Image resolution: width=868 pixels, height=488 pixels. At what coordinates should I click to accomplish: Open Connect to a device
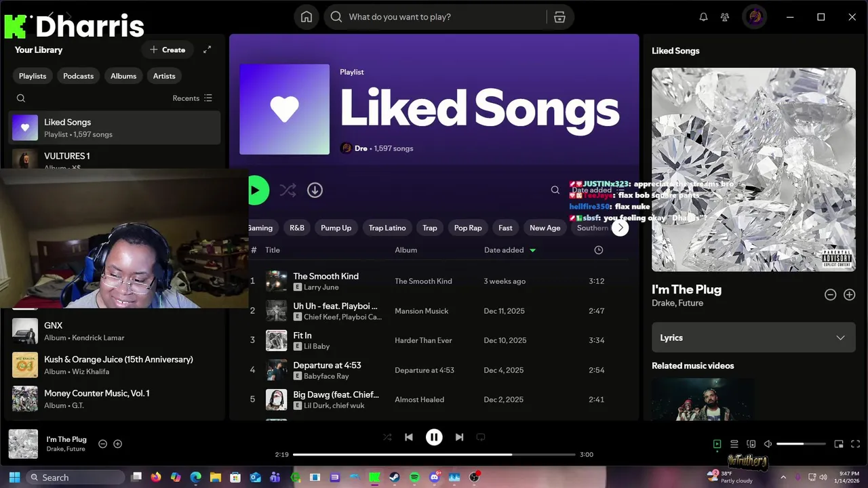(751, 444)
